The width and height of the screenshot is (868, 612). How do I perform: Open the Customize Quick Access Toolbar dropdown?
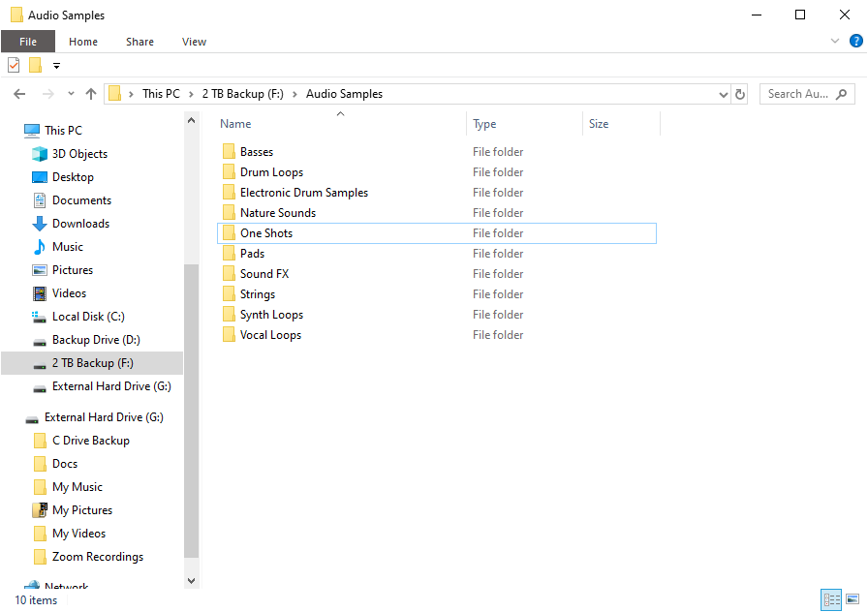point(56,66)
